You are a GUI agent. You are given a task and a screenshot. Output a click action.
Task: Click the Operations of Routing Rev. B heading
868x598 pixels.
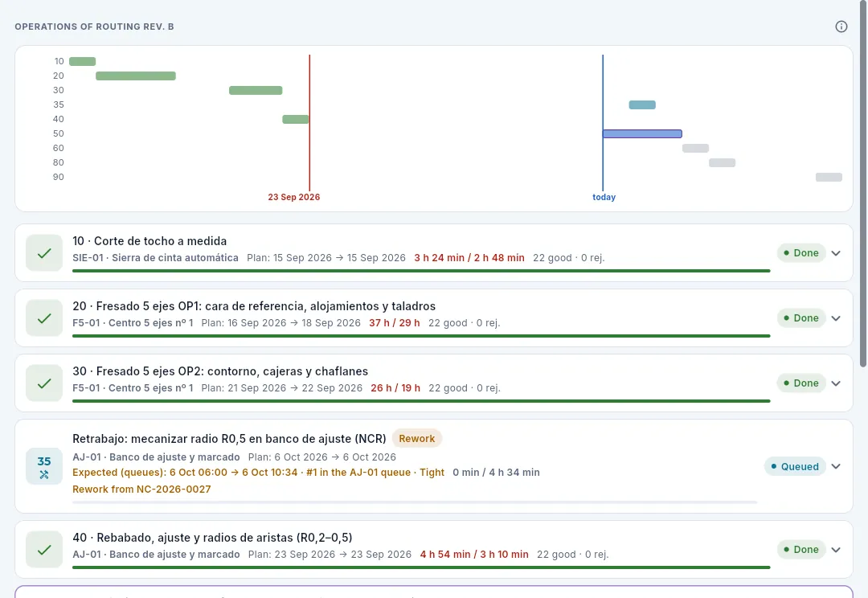[x=94, y=27]
